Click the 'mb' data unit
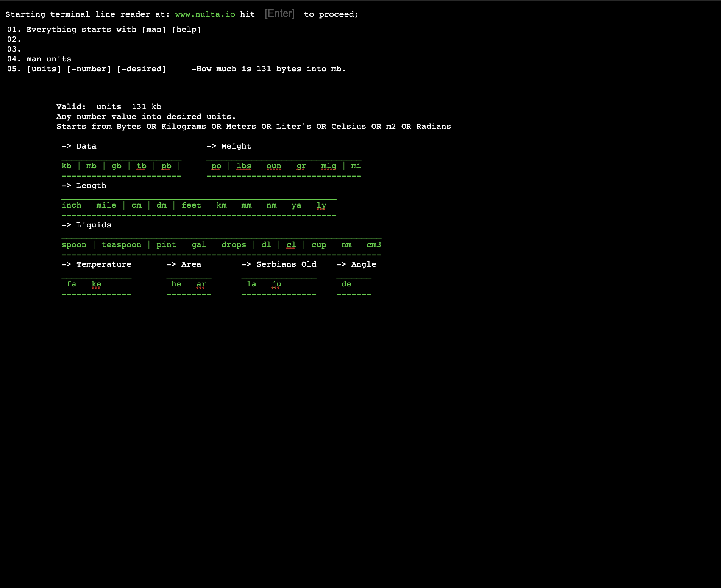Screen dimensions: 721x588 pyautogui.click(x=91, y=166)
